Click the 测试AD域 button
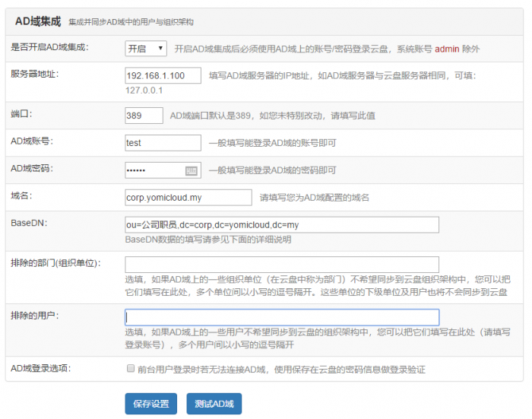 (214, 404)
